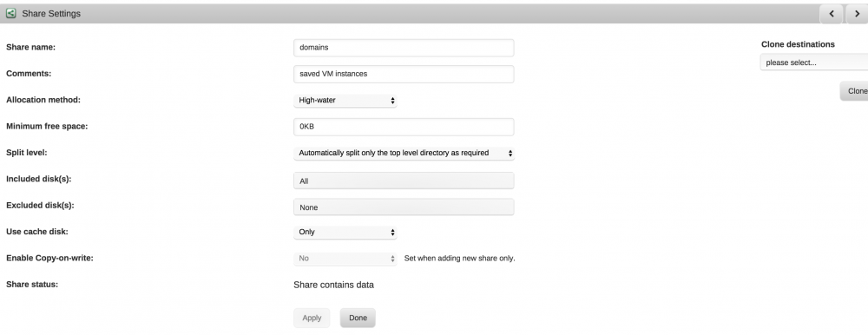868x335 pixels.
Task: Open the Excluded disk(s) selector
Action: click(x=404, y=207)
